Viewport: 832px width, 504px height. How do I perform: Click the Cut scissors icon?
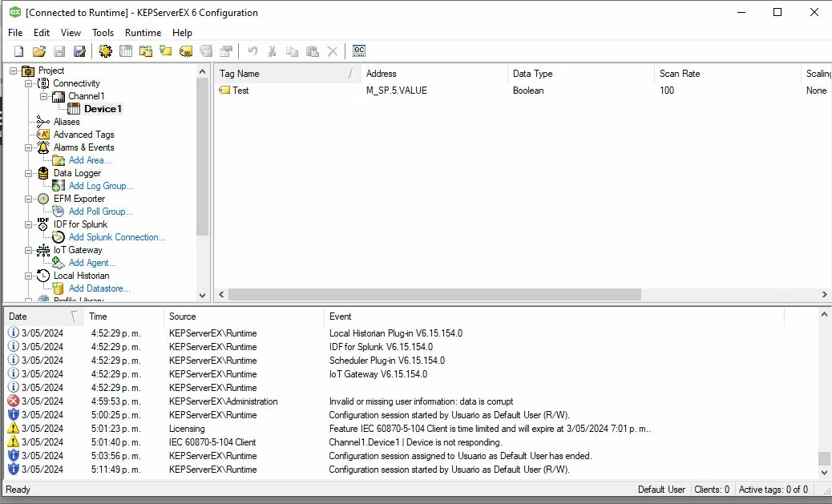click(x=273, y=51)
